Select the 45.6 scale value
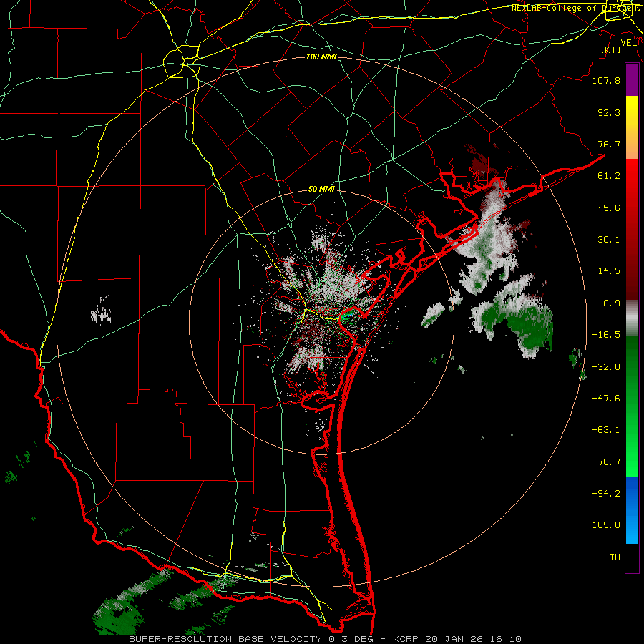Image resolution: width=644 pixels, height=644 pixels. tap(609, 208)
